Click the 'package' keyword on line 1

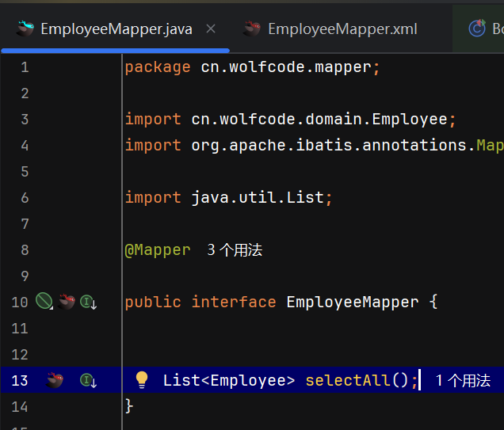click(x=158, y=68)
